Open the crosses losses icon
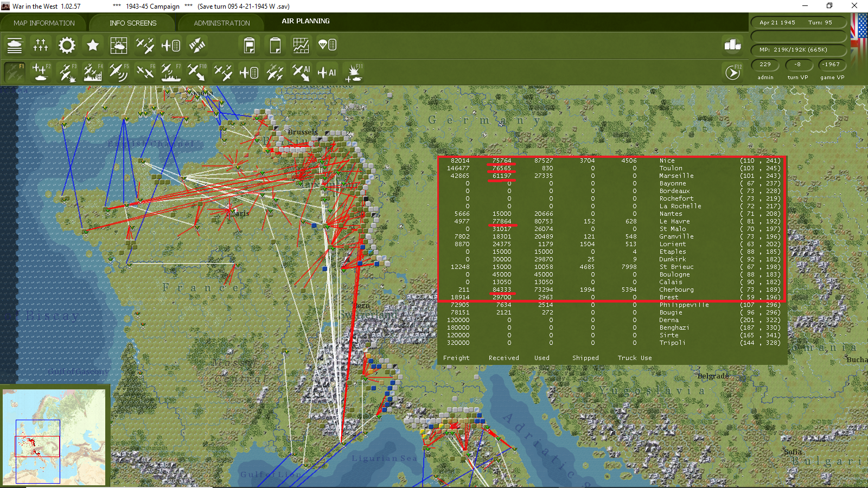Screen dimensions: 868x488 coord(41,45)
